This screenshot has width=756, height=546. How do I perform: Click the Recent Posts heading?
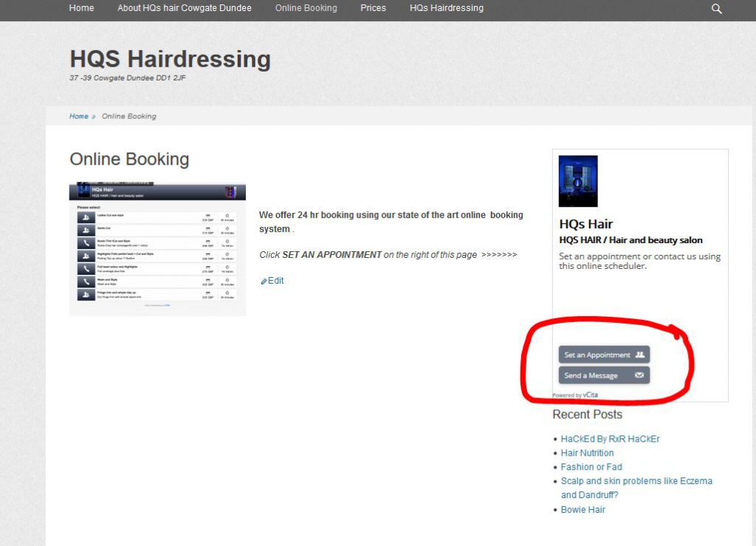point(587,414)
